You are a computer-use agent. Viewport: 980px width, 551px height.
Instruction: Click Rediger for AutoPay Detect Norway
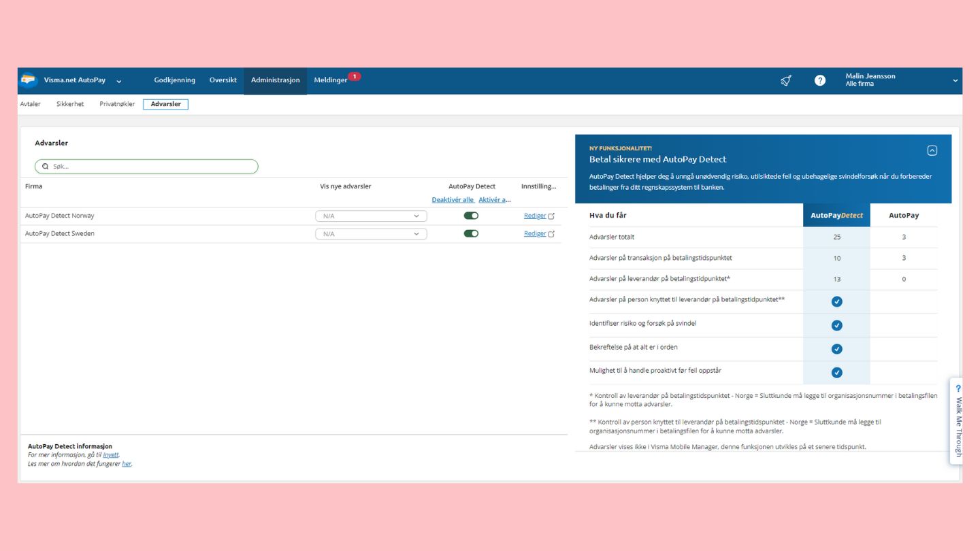point(535,216)
